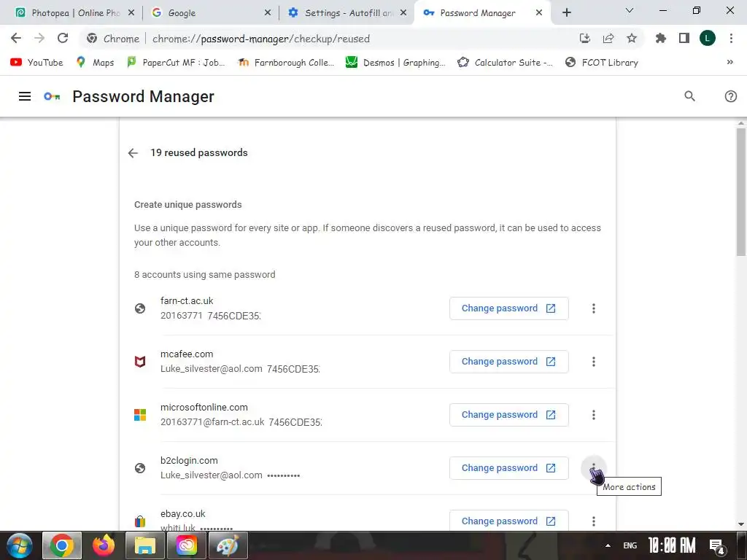
Task: Click the Share page icon
Action: [608, 39]
